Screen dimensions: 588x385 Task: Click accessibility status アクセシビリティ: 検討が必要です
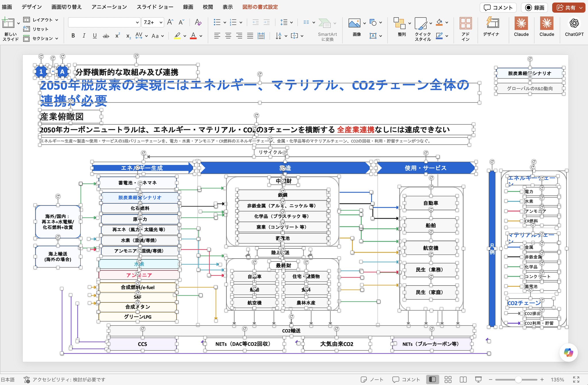click(64, 380)
